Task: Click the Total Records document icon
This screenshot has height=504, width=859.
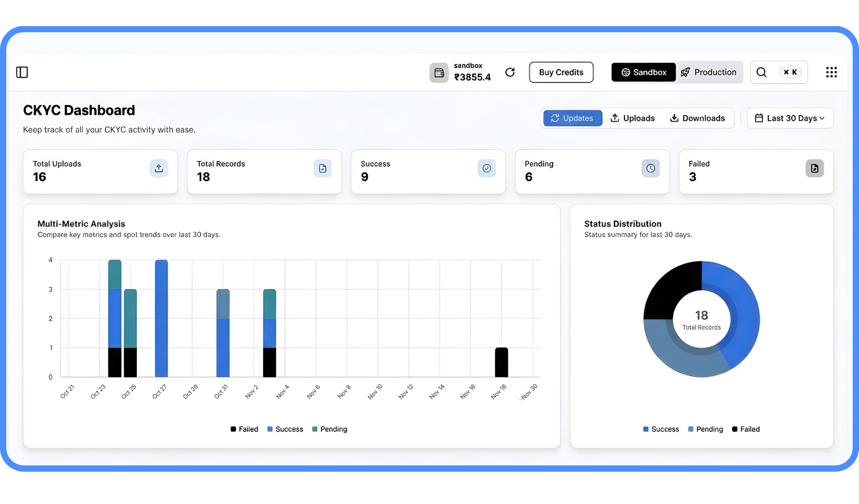Action: [x=322, y=168]
